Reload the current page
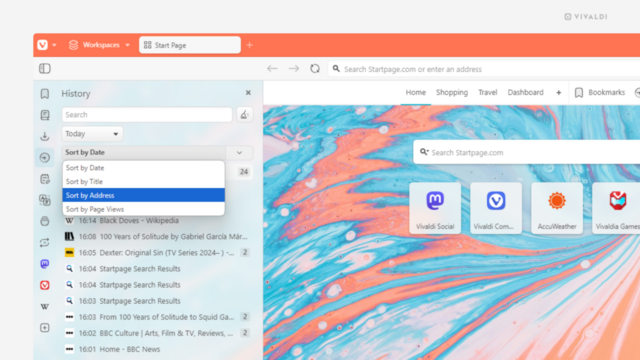640x360 pixels. 315,69
